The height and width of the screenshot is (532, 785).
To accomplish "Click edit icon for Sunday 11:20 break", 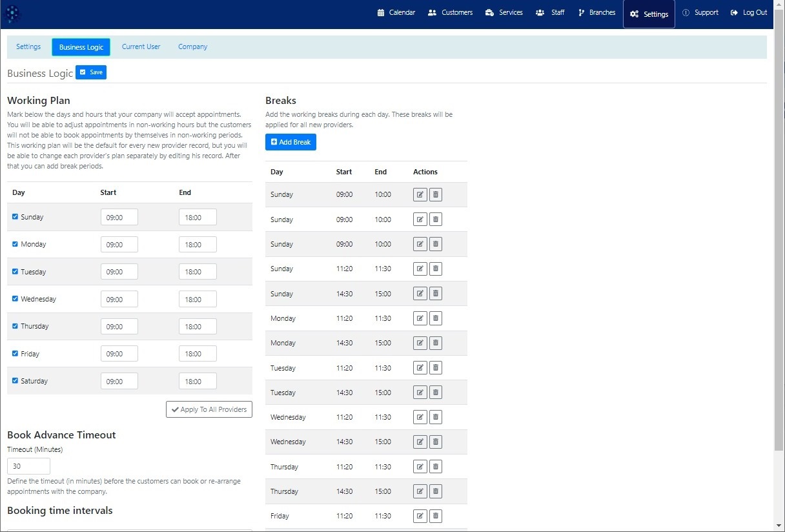I will 420,269.
